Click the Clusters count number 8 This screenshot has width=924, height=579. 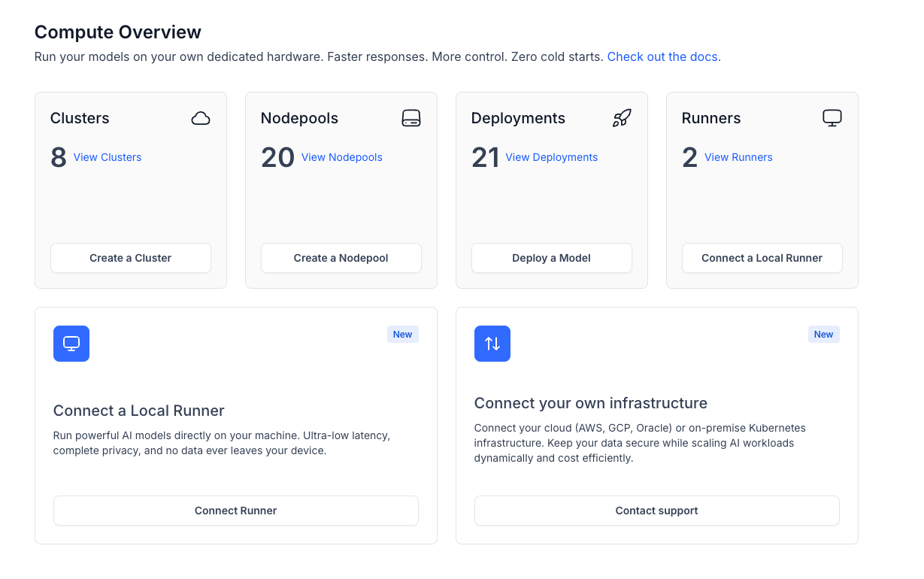click(x=59, y=158)
